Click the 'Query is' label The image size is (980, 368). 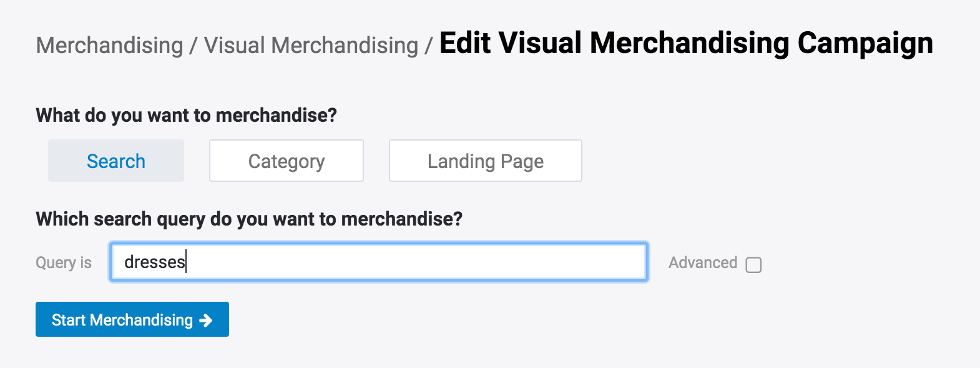[64, 263]
